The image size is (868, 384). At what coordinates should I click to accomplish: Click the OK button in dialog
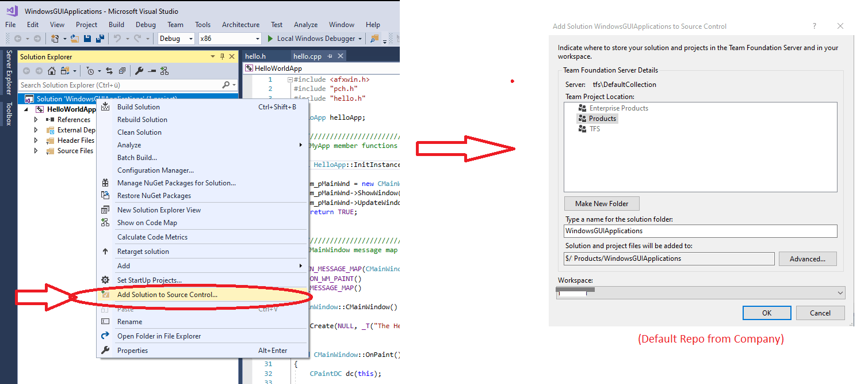[767, 313]
